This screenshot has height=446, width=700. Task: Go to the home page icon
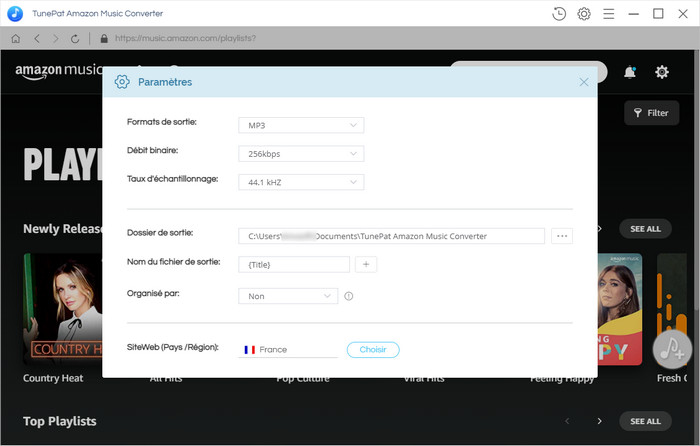16,38
